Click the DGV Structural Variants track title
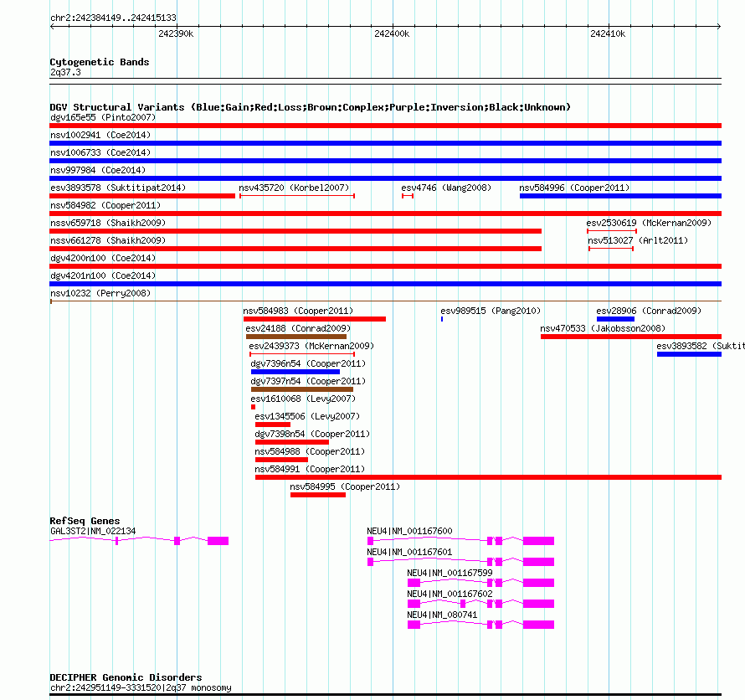The width and height of the screenshot is (745, 700). pyautogui.click(x=311, y=107)
